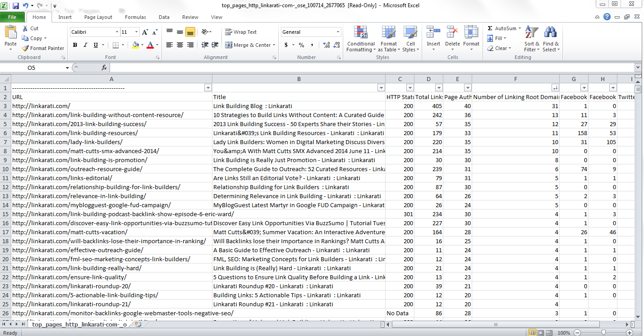644x336 pixels.
Task: Open Cell Styles gallery
Action: 410,39
